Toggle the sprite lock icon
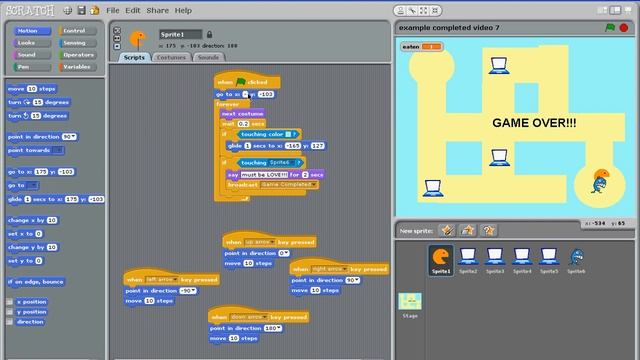Viewport: 640px width, 360px height. pos(209,34)
